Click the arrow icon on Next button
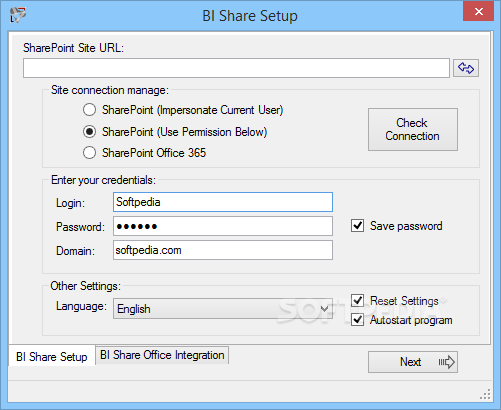 point(446,362)
